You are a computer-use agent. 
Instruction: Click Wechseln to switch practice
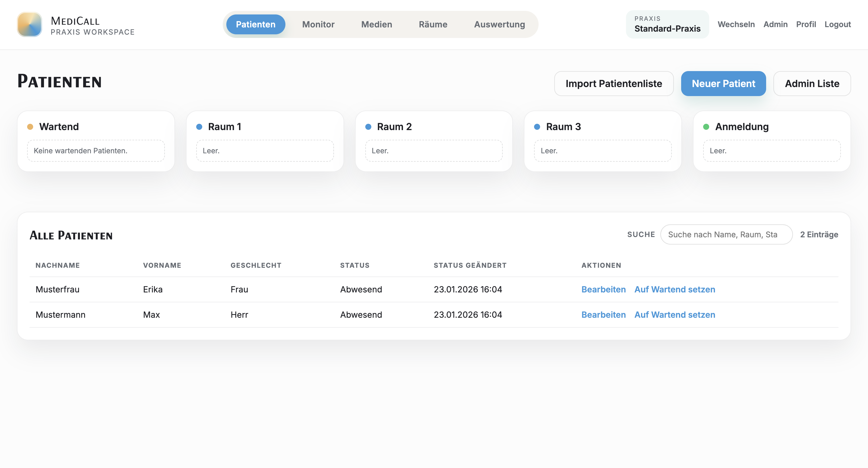point(736,24)
